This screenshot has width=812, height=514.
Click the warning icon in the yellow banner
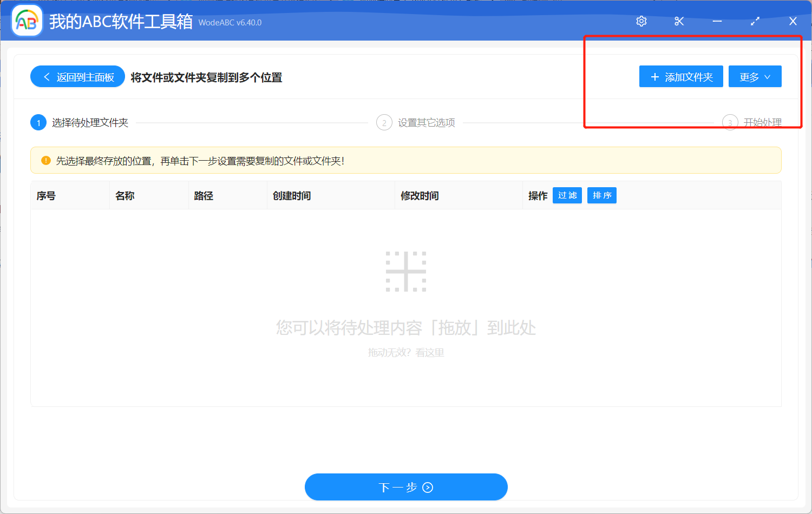tap(46, 160)
